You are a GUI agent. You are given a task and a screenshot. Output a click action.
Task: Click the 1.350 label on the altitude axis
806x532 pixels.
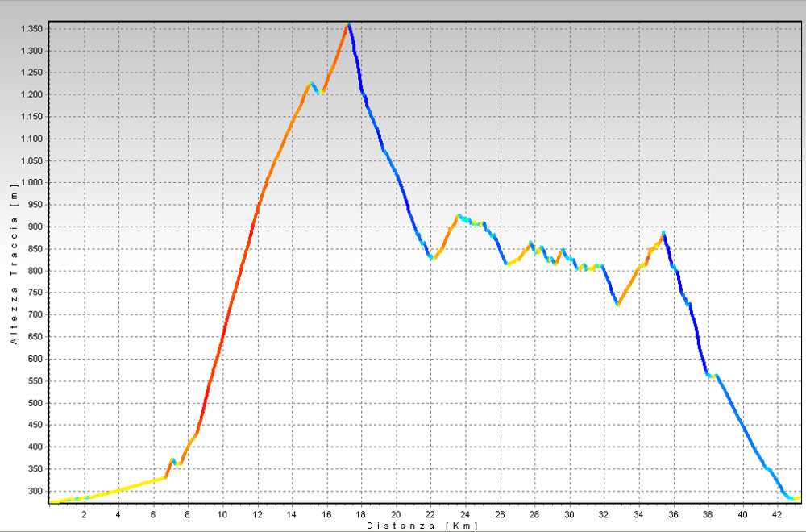pos(38,29)
